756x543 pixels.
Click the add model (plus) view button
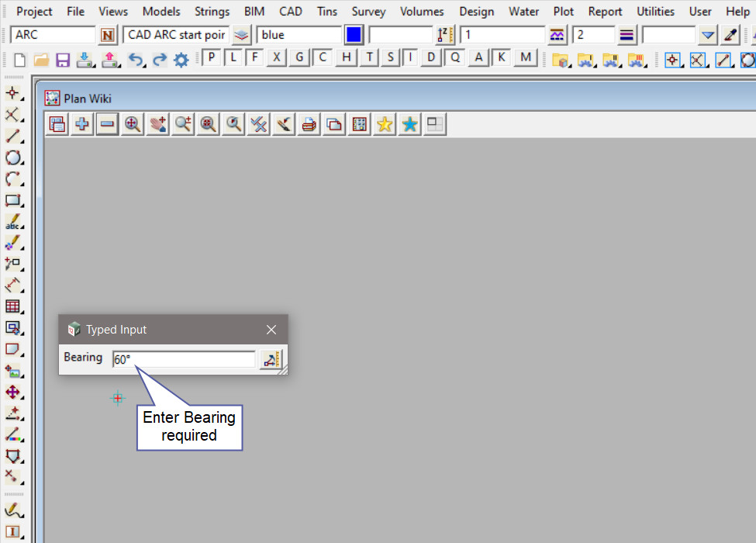point(81,124)
